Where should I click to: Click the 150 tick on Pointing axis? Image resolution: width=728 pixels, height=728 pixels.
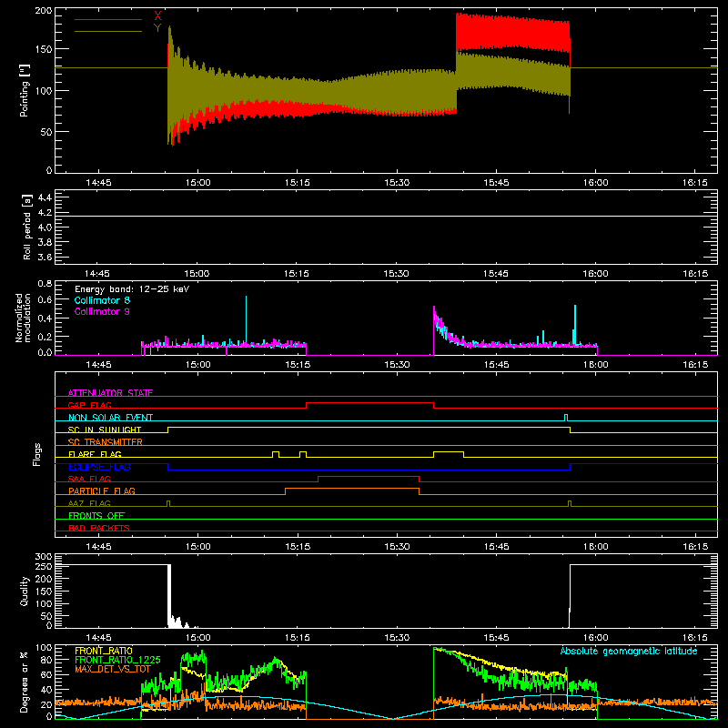click(44, 49)
